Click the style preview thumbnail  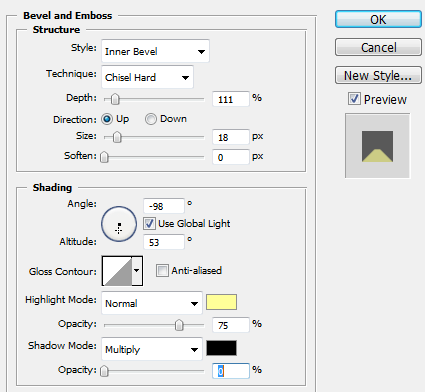tap(377, 146)
